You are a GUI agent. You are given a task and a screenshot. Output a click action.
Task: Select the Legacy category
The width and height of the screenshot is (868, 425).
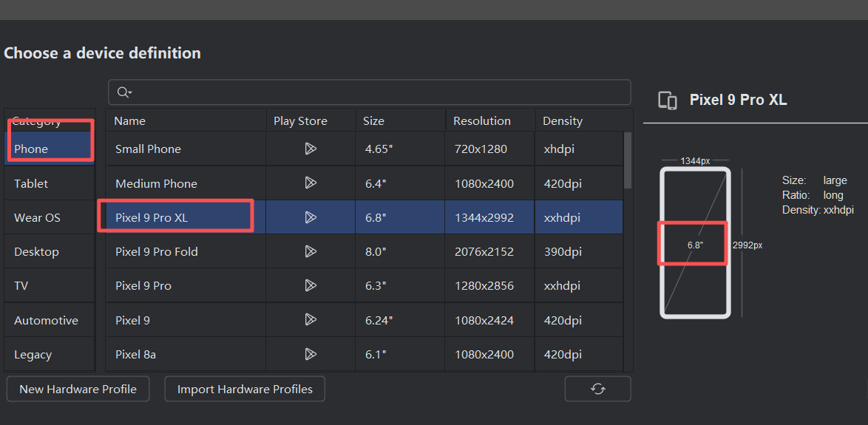(50, 355)
